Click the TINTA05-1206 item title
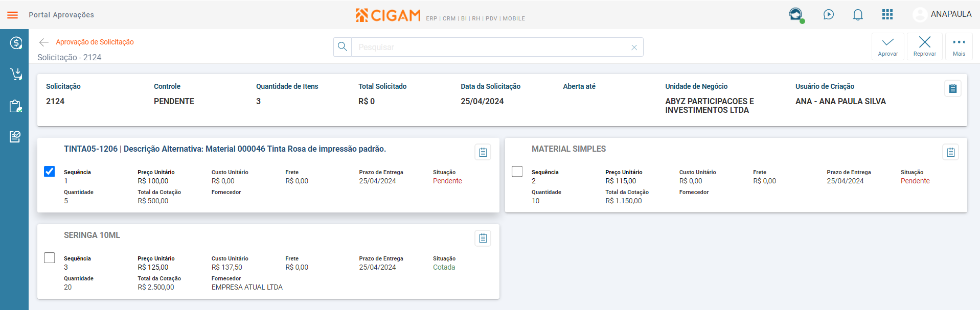The height and width of the screenshot is (310, 980). tap(225, 149)
